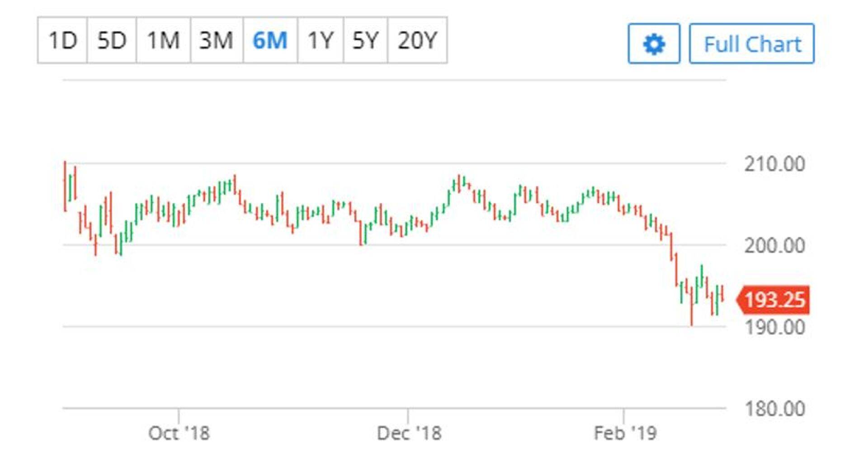Open the chart settings gear icon

pyautogui.click(x=654, y=43)
